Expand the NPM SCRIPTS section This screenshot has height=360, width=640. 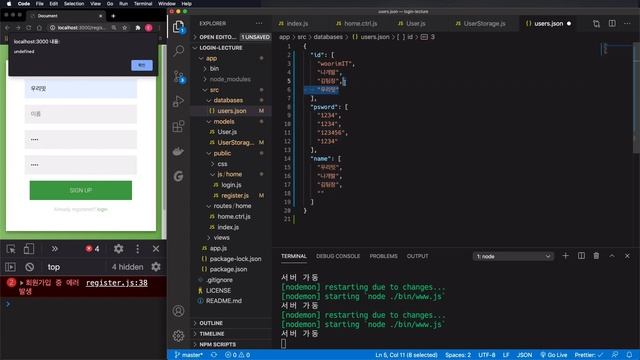click(x=218, y=344)
